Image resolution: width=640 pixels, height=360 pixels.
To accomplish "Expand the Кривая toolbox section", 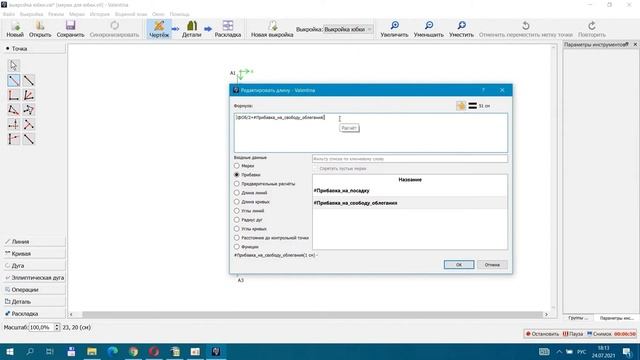I will pyautogui.click(x=34, y=253).
